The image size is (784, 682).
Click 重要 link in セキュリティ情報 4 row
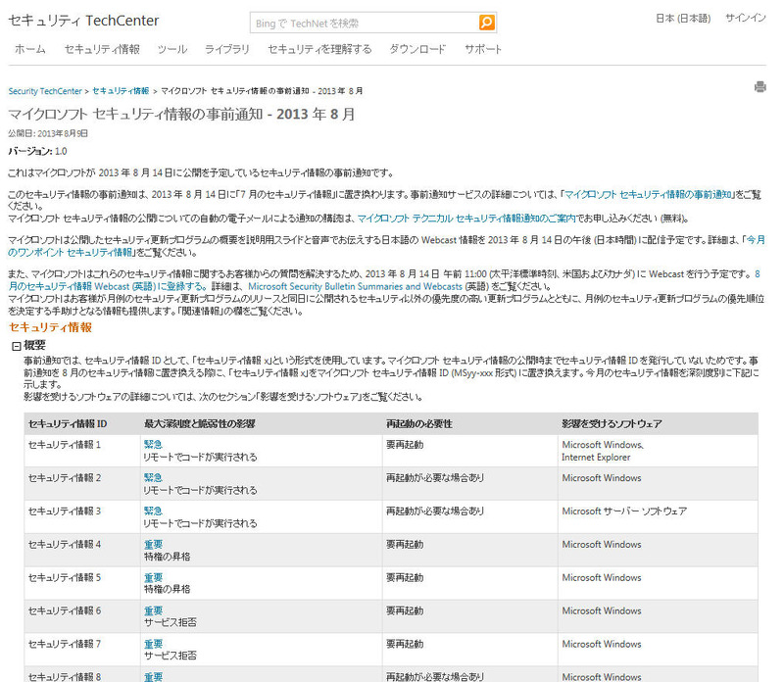pyautogui.click(x=153, y=545)
